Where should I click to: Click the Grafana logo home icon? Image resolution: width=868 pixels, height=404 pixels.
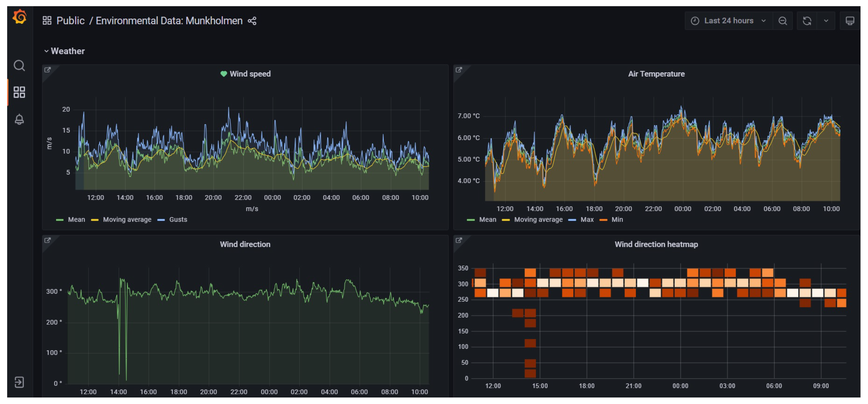20,17
